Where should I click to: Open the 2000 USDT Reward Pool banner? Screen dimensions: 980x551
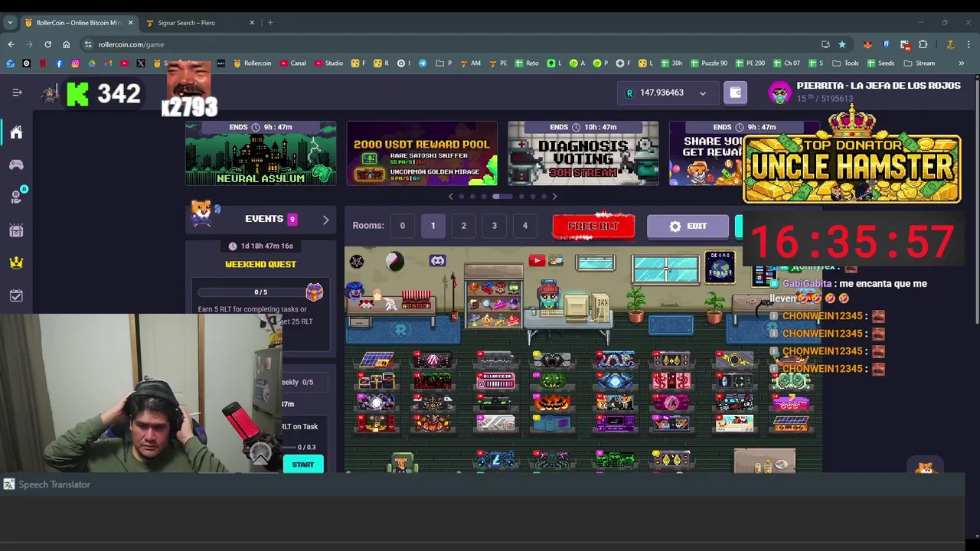tap(422, 153)
